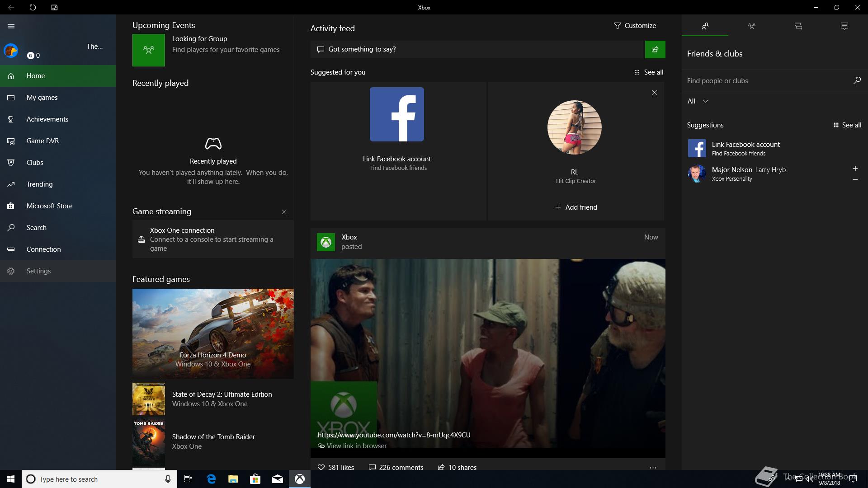Open State of Decay 2: Ultimate Edition

click(213, 399)
